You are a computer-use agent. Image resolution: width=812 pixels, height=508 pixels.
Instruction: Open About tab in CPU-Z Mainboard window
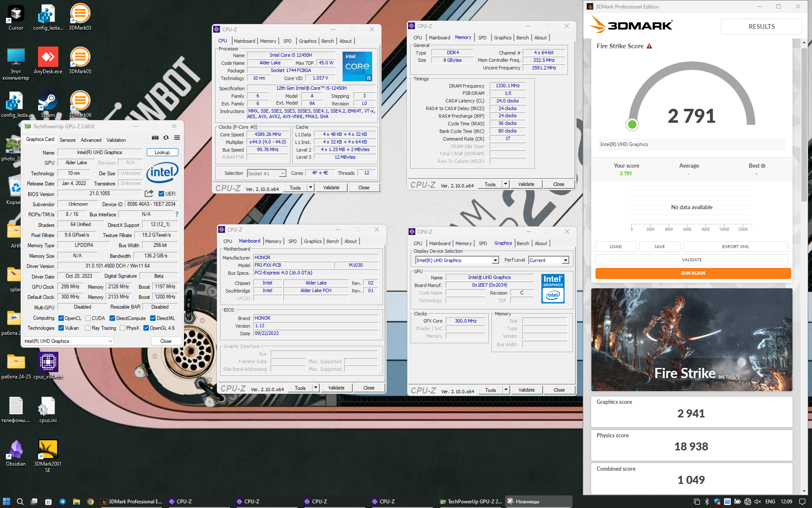[x=351, y=241]
